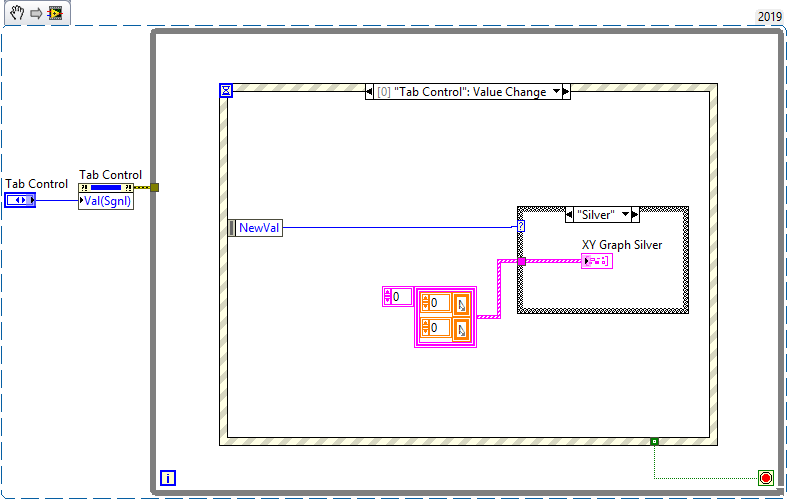Screen dimensions: 788x500
Task: Switch to previous case from "Silver"
Action: pyautogui.click(x=569, y=215)
